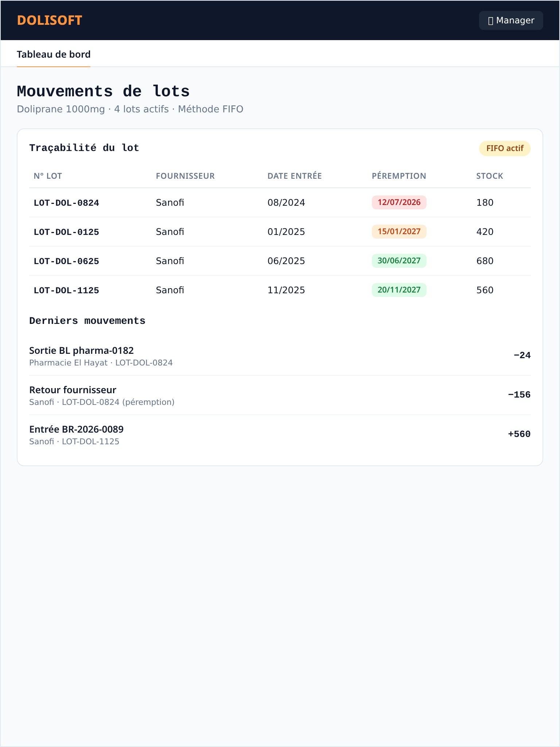Switch to Tableau de bord tab
Screen dimensions: 560x747
54,54
